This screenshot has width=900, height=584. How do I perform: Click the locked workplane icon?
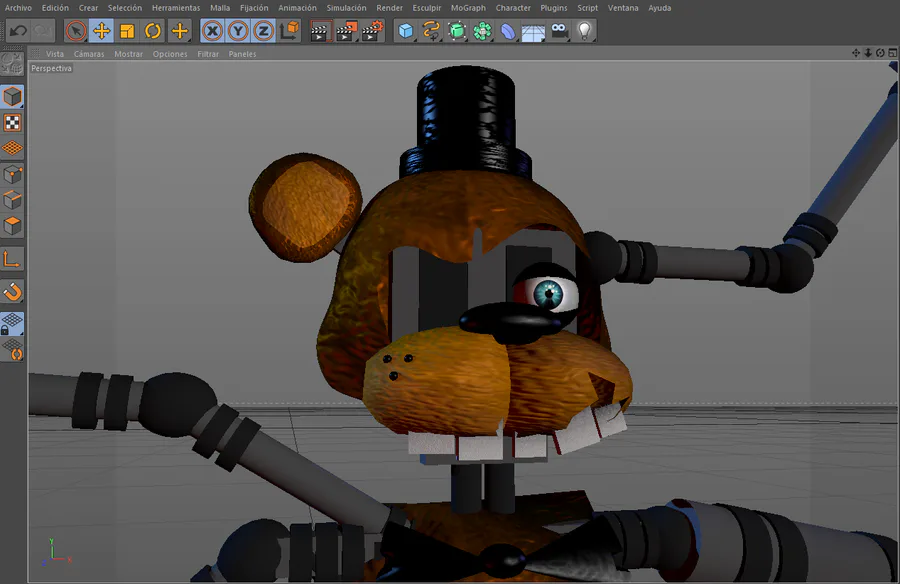tap(12, 324)
